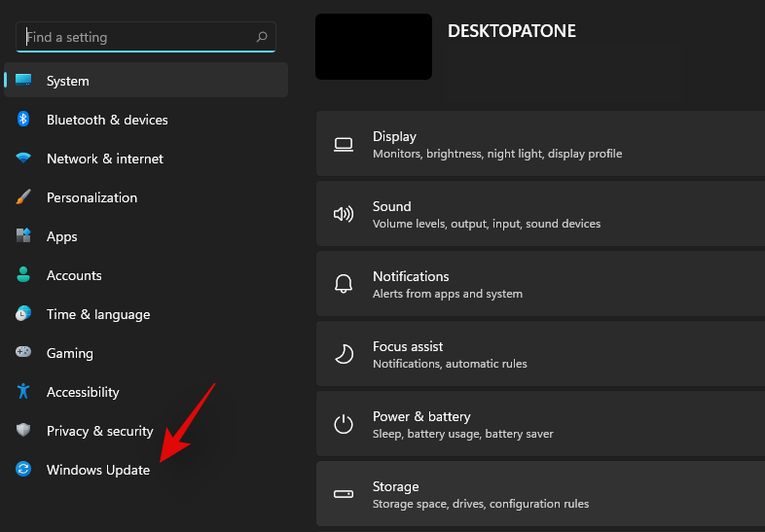Click the device thumbnail beside DESKTOPATONE
Viewport: 765px width, 532px height.
point(374,47)
